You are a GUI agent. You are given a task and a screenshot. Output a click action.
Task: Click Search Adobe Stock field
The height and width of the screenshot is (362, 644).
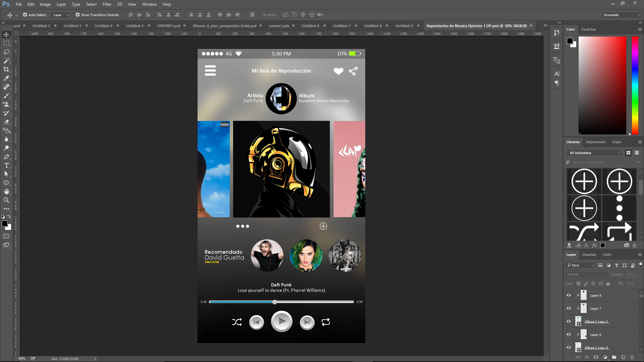603,162
